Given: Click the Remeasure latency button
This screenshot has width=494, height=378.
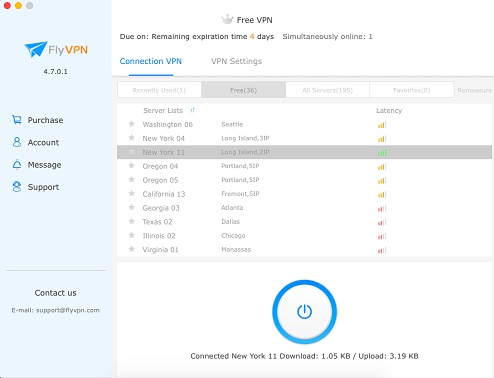Looking at the screenshot, I should tap(475, 90).
